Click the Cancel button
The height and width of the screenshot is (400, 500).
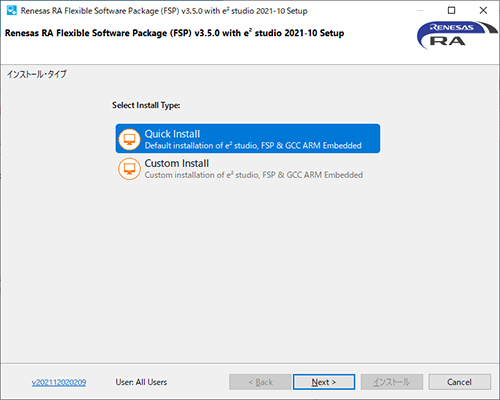pyautogui.click(x=459, y=382)
